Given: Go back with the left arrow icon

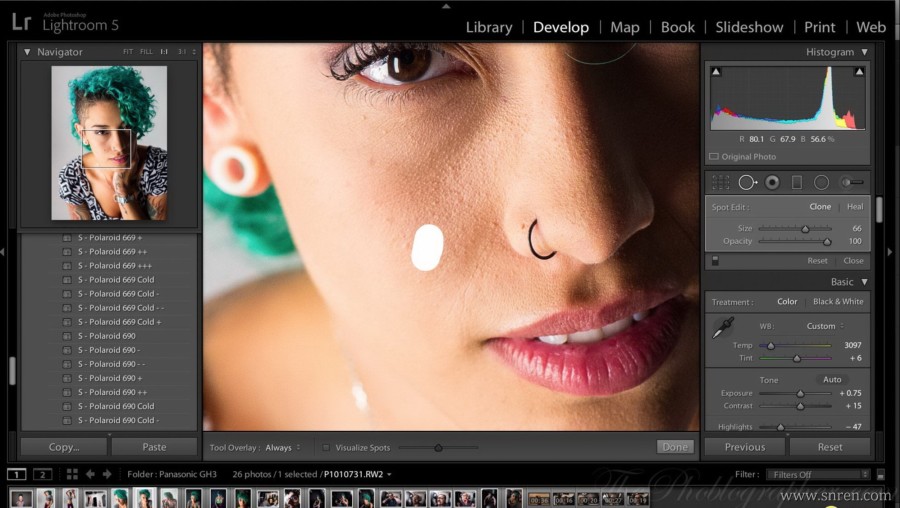Looking at the screenshot, I should [90, 474].
